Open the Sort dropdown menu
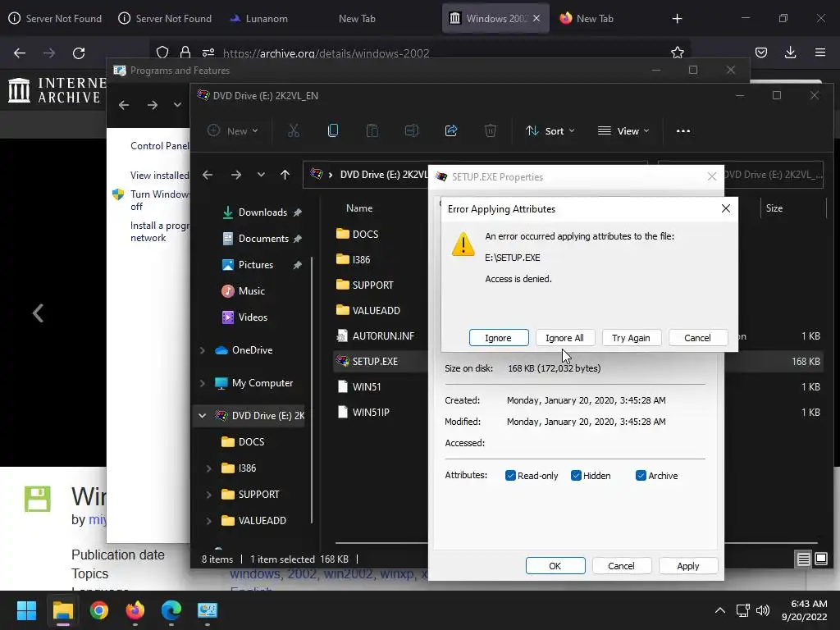 point(550,130)
